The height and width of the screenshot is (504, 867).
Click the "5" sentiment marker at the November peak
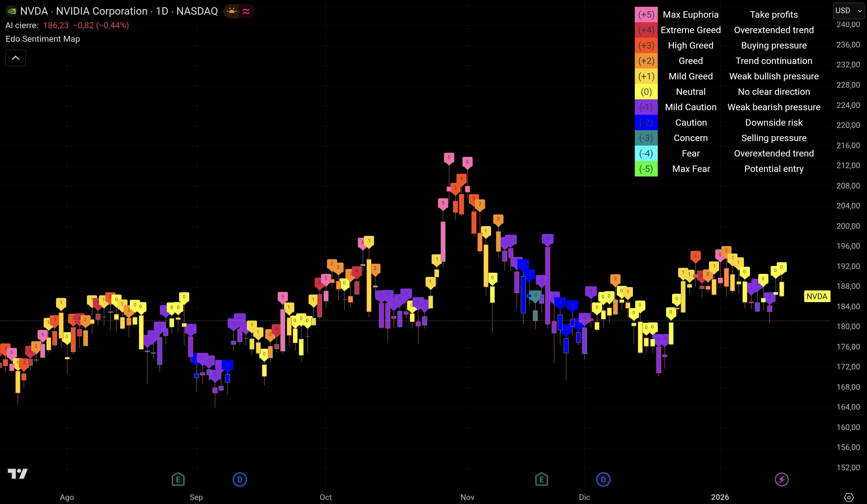point(449,158)
